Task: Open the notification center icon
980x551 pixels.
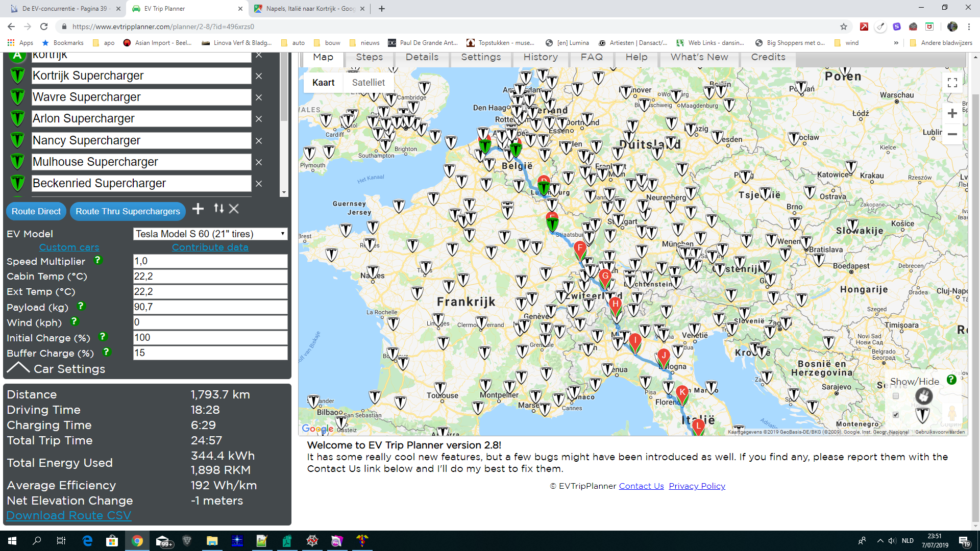Action: pos(964,541)
